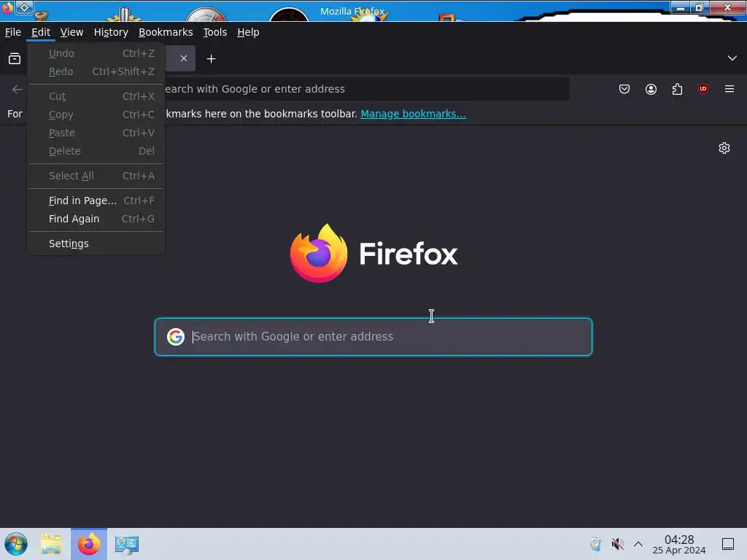Image resolution: width=747 pixels, height=560 pixels.
Task: Click the Firefox logo on the page
Action: tap(319, 253)
